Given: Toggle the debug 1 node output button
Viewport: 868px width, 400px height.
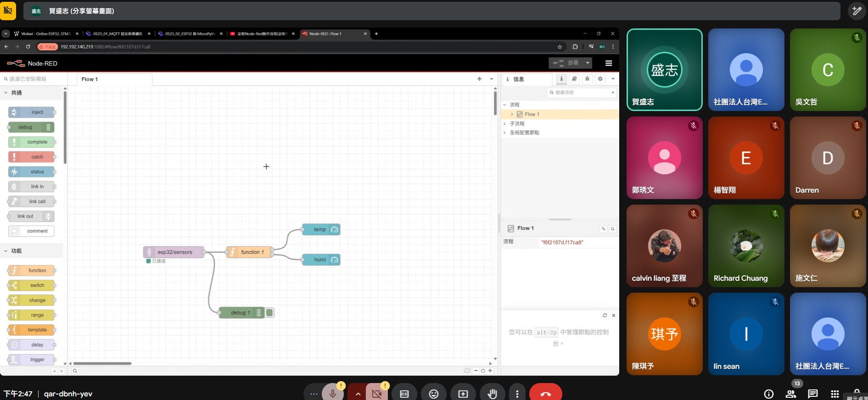Looking at the screenshot, I should pyautogui.click(x=269, y=313).
